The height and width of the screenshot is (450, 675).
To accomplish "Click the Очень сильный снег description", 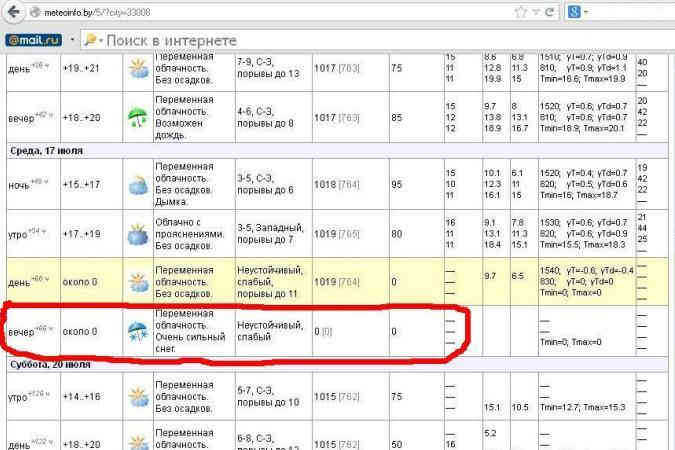I will [x=190, y=343].
